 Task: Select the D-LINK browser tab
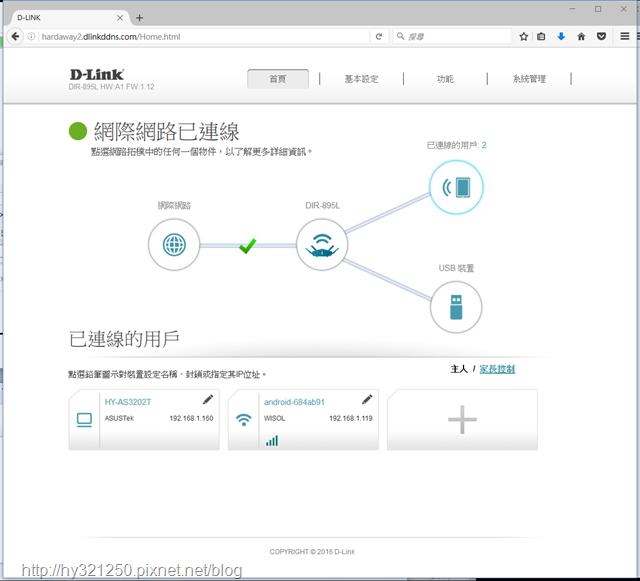pyautogui.click(x=71, y=18)
